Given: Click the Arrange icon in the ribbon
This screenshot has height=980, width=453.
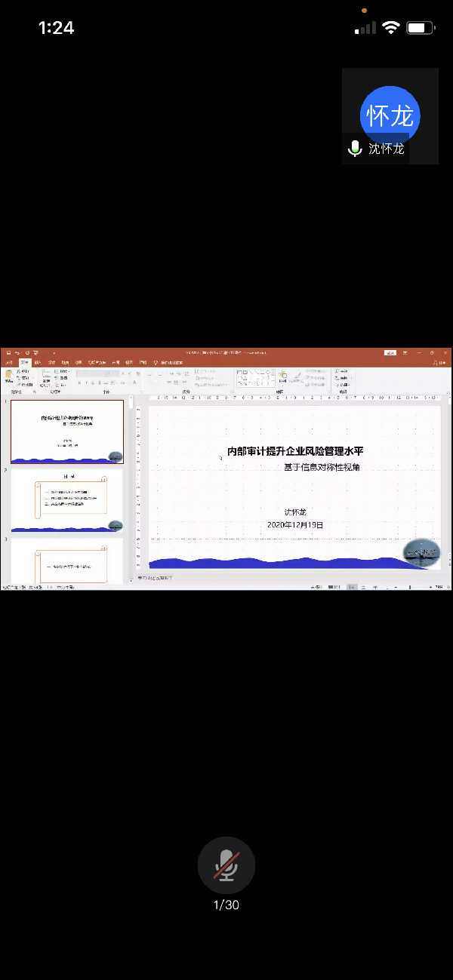Looking at the screenshot, I should [282, 376].
